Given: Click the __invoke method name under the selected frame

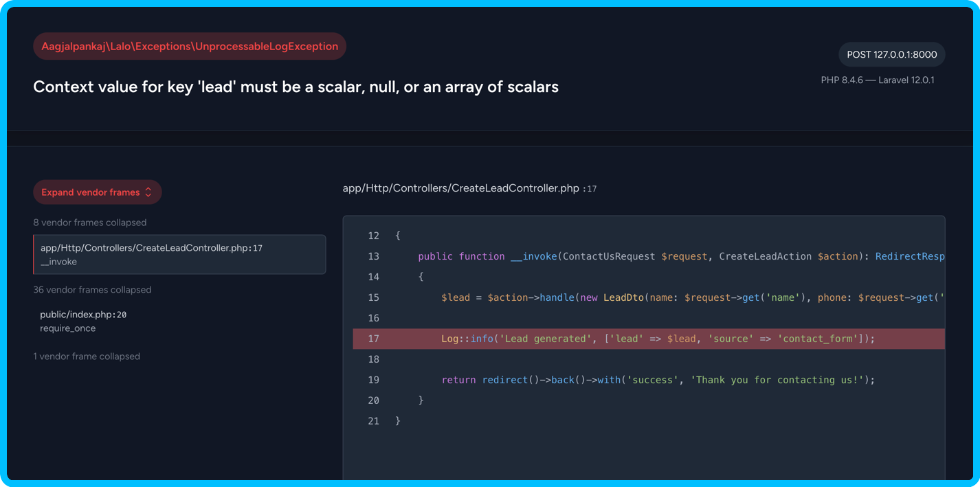Looking at the screenshot, I should [58, 262].
